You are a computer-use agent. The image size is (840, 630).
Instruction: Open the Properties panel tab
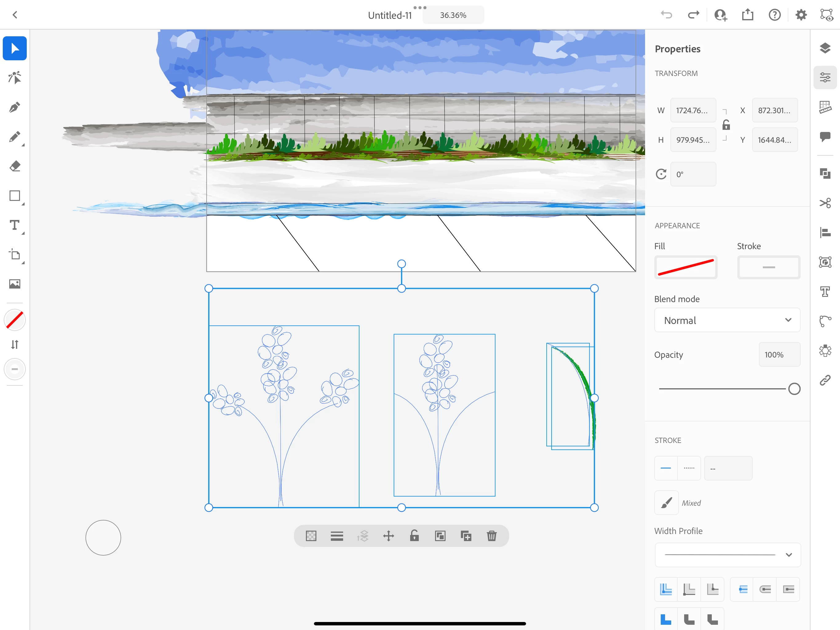[x=825, y=78]
